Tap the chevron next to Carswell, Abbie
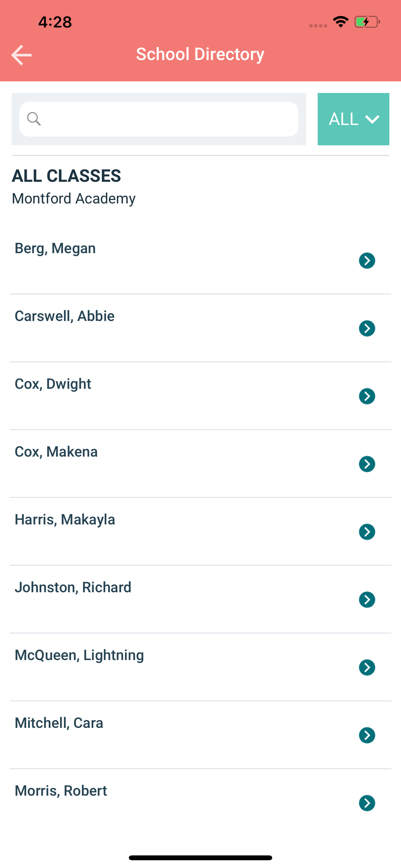 point(367,328)
